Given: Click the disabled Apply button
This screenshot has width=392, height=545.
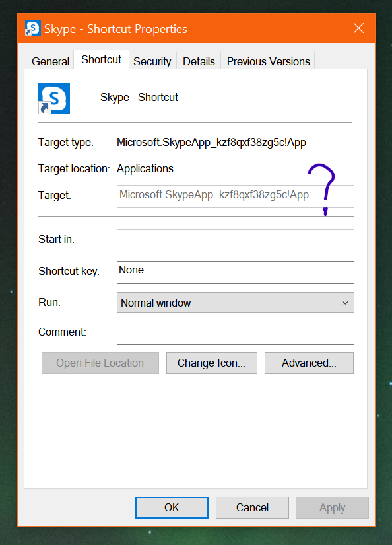Looking at the screenshot, I should tap(333, 507).
